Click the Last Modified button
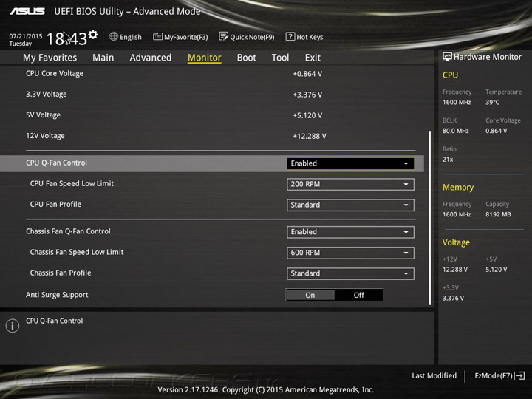Screen dimensions: 532x399 pyautogui.click(x=434, y=375)
